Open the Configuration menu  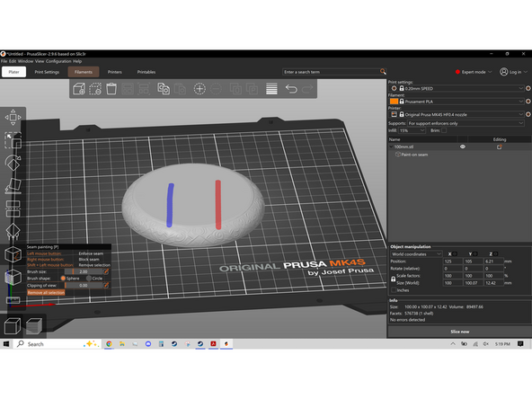(58, 61)
